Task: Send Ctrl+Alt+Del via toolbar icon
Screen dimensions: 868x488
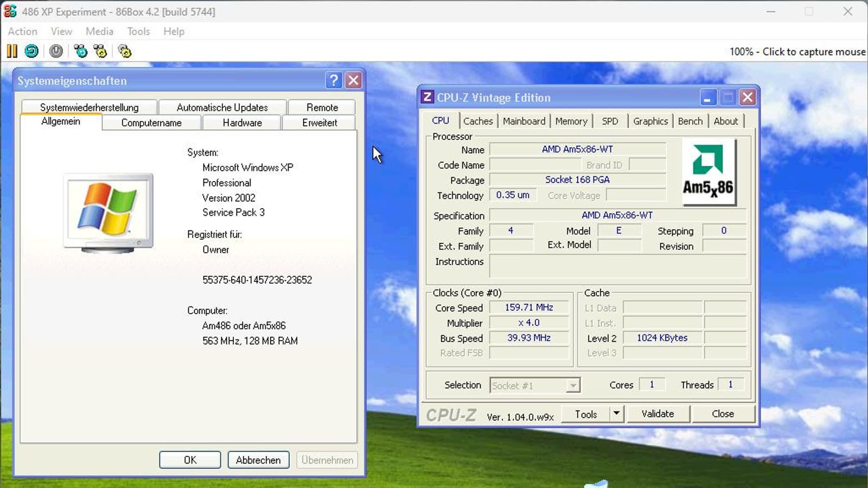Action: click(x=81, y=52)
